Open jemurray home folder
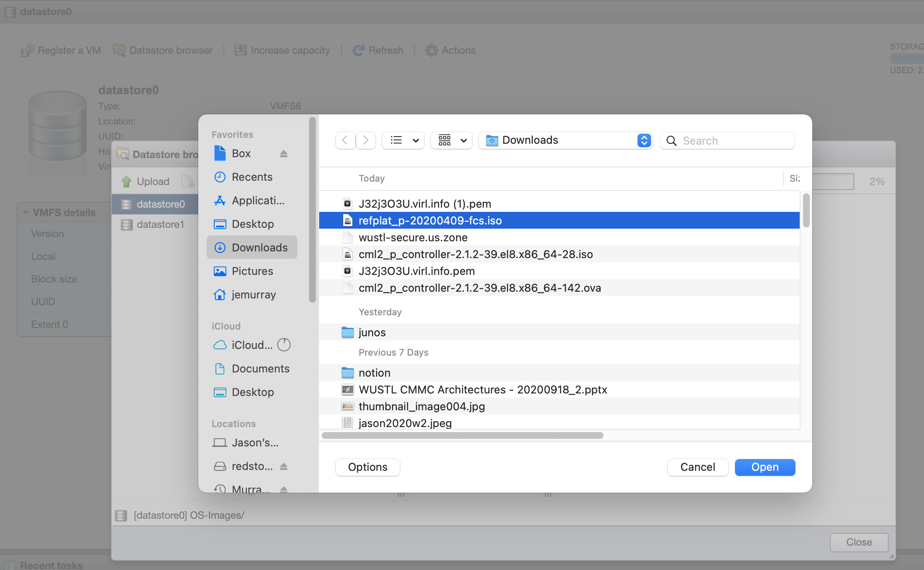This screenshot has width=924, height=570. coord(252,295)
